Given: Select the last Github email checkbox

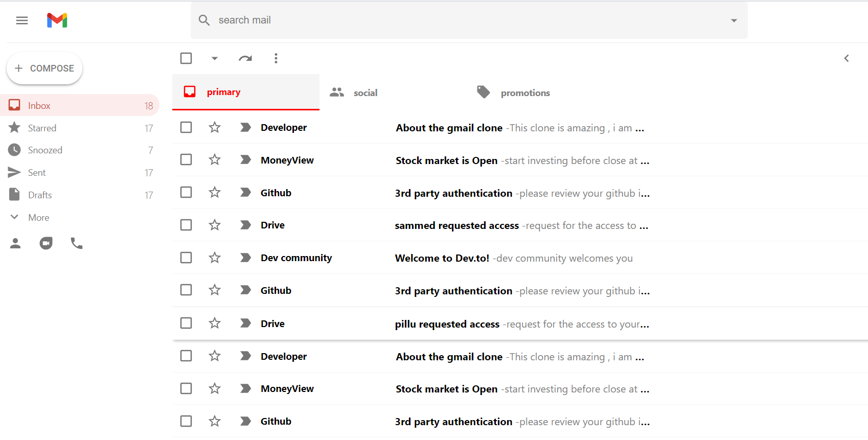Looking at the screenshot, I should tap(186, 421).
